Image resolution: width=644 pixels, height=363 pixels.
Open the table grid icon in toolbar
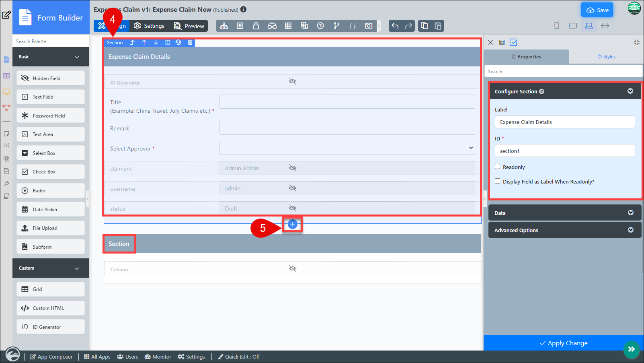(x=288, y=26)
